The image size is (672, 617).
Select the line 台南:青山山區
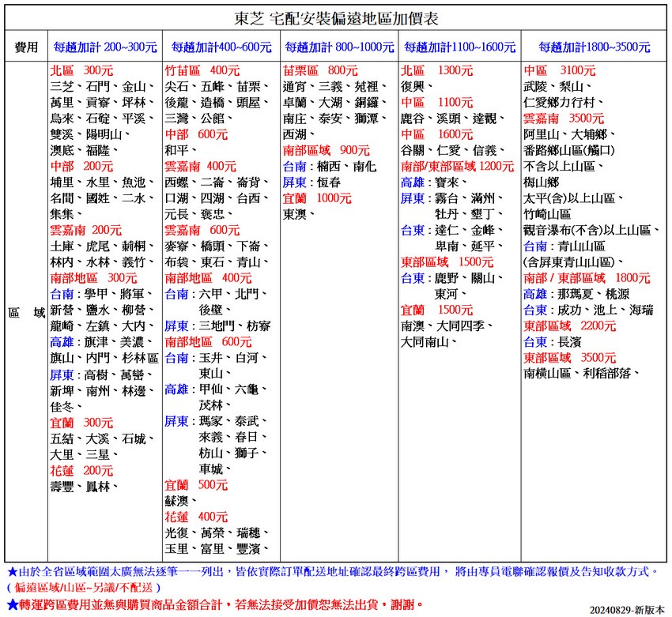564,246
